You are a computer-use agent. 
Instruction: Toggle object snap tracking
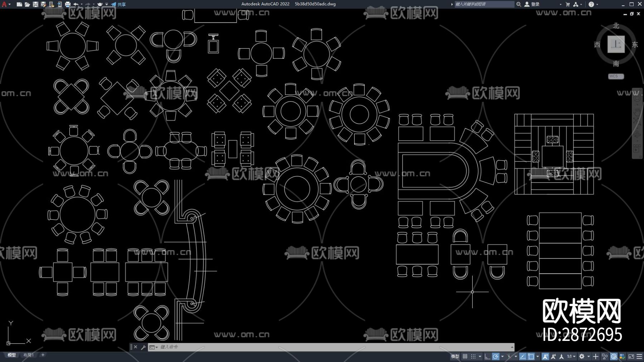point(523,357)
